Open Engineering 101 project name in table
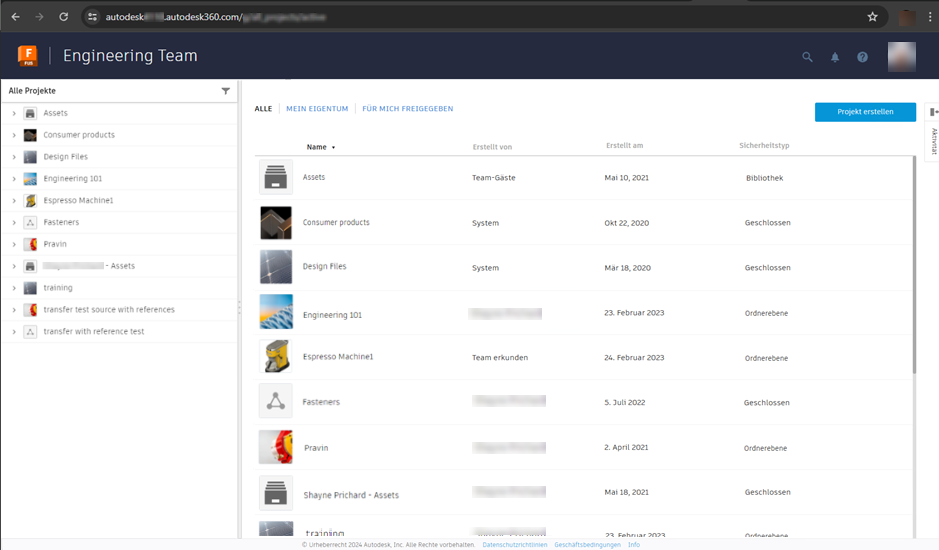Screen dimensions: 939x550 [332, 315]
